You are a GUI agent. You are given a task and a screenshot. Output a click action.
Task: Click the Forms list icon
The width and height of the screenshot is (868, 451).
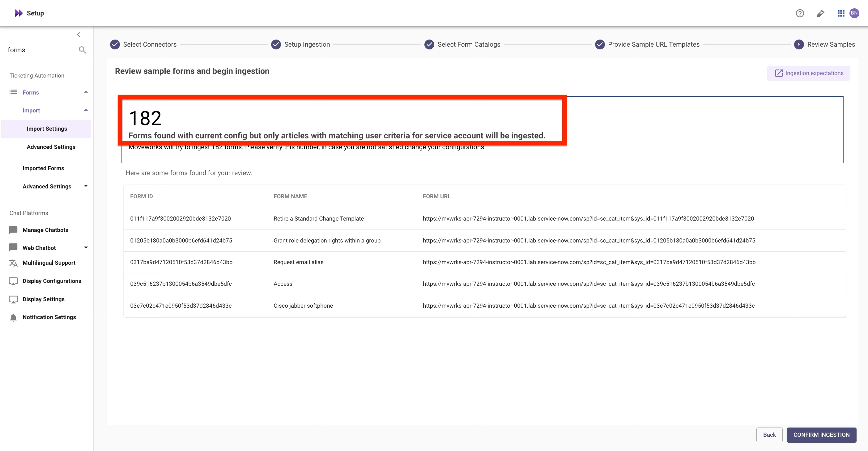(13, 92)
